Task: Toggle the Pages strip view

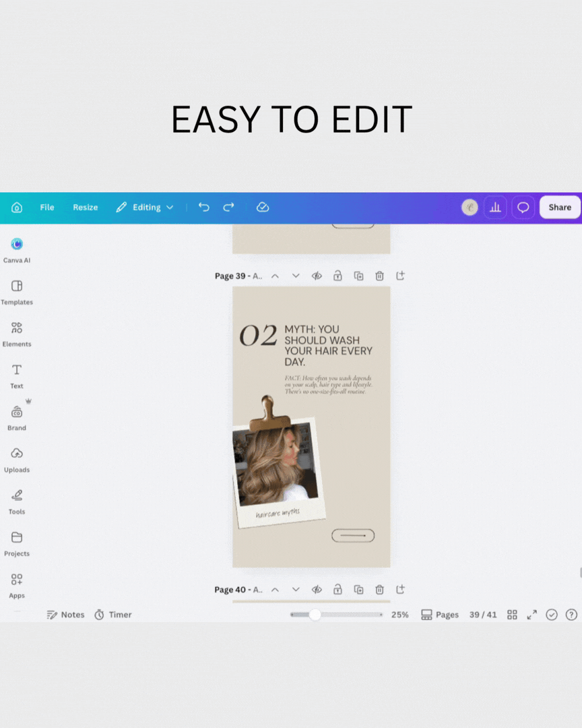Action: pyautogui.click(x=439, y=615)
